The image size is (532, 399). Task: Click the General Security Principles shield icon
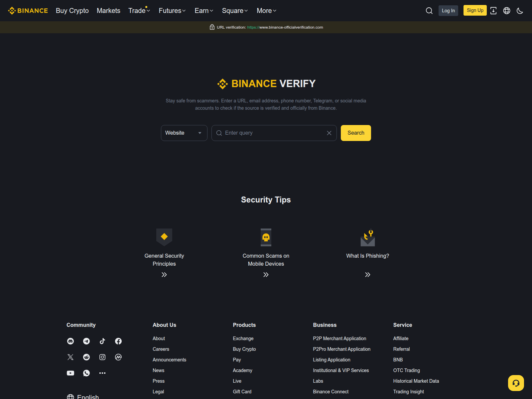coord(164,237)
